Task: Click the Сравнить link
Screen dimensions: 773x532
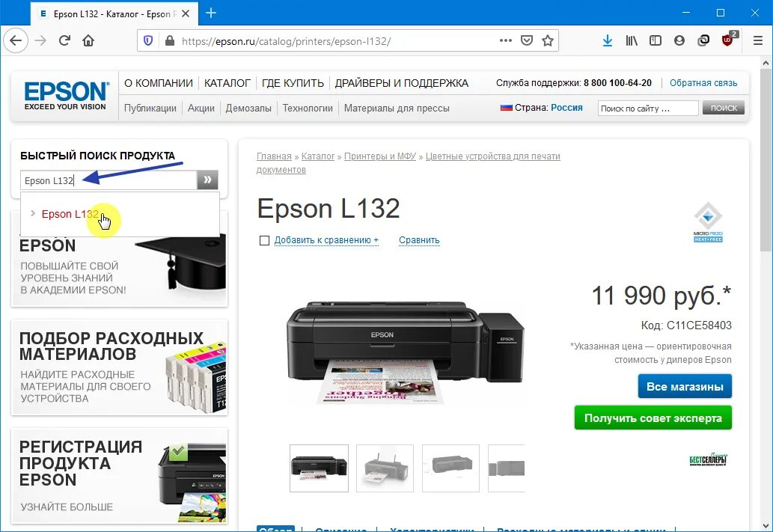Action: pos(419,240)
